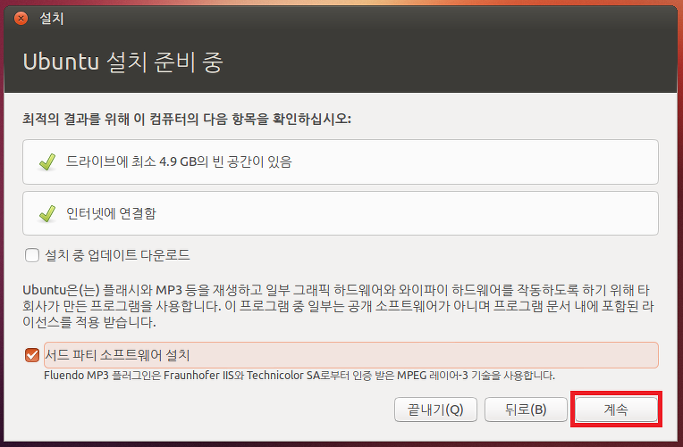Click the green checkmark beside drive space
The image size is (683, 447).
pos(45,160)
